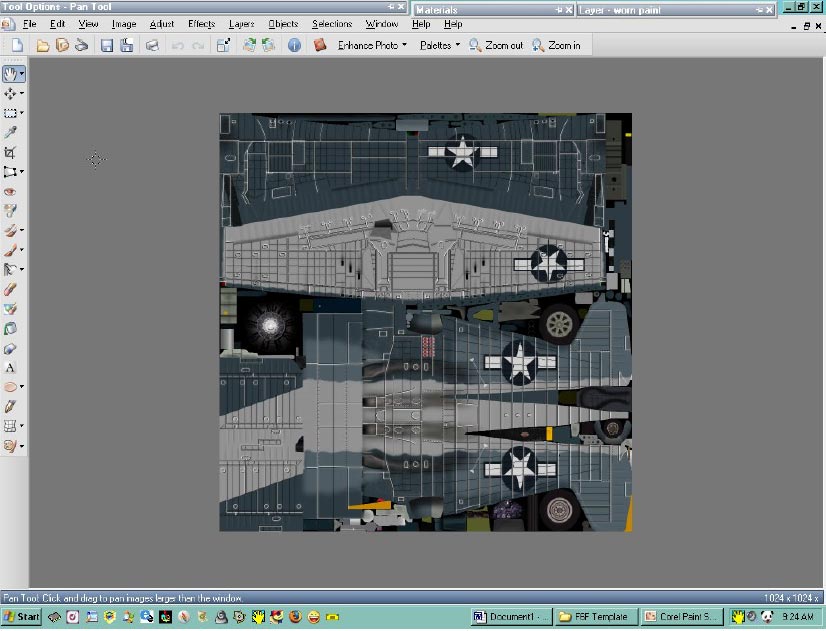
Task: Click the New file icon
Action: coord(17,45)
